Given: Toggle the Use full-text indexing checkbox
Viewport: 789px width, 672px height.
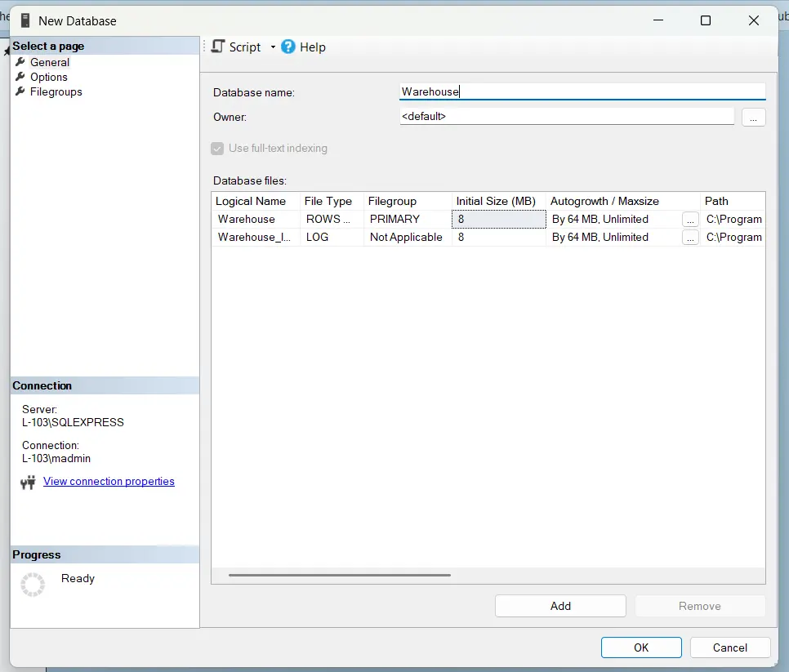Looking at the screenshot, I should pyautogui.click(x=216, y=148).
